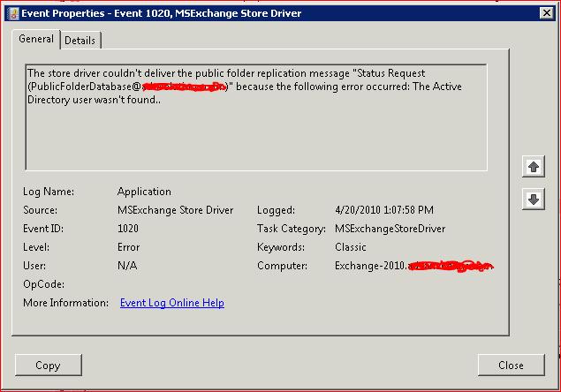Click the Logged timestamp 4/20/2010 1:07:58 PM

click(384, 210)
